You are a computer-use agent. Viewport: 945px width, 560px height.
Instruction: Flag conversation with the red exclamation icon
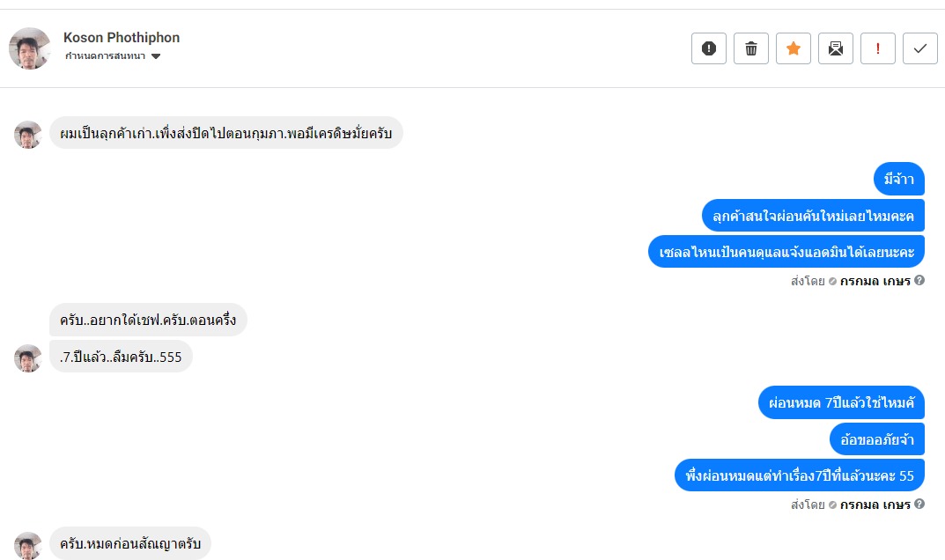coord(878,48)
